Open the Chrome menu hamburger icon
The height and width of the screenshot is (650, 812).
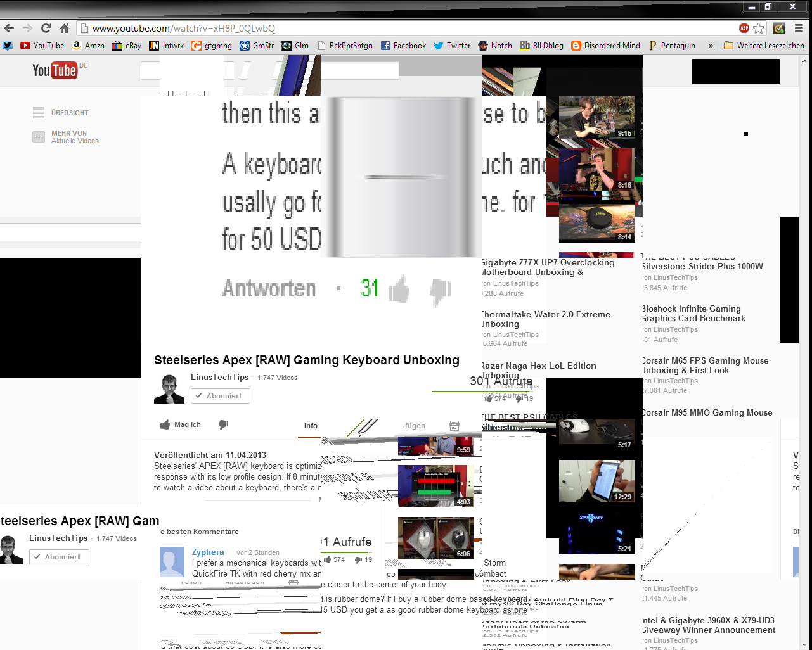coord(799,28)
